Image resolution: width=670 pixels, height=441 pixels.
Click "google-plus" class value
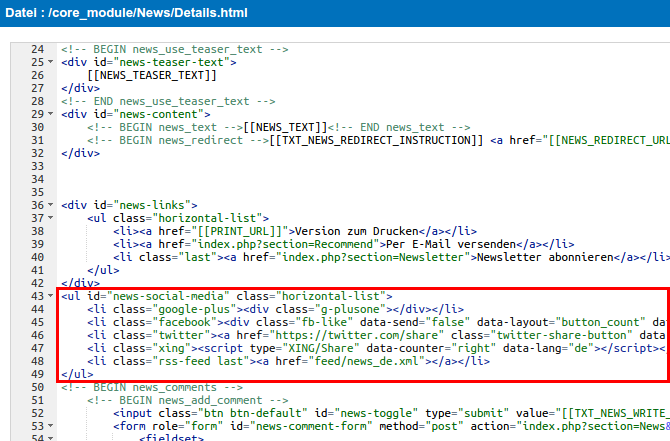point(194,309)
